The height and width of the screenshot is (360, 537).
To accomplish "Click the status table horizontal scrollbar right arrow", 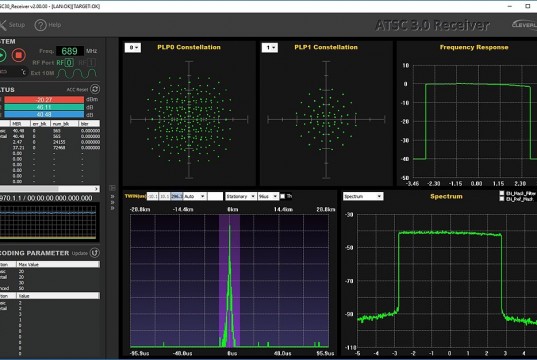I will point(96,189).
